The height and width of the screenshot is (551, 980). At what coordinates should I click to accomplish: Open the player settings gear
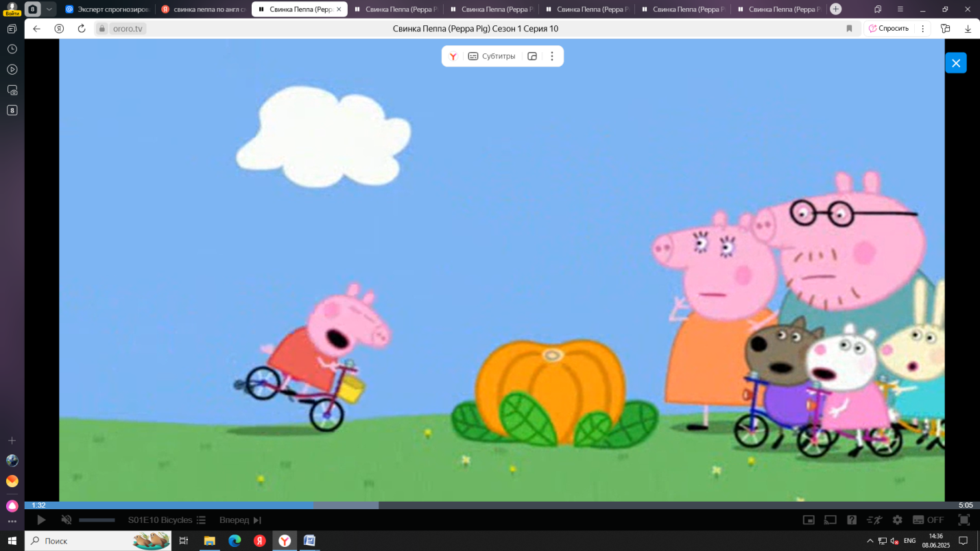pyautogui.click(x=897, y=520)
